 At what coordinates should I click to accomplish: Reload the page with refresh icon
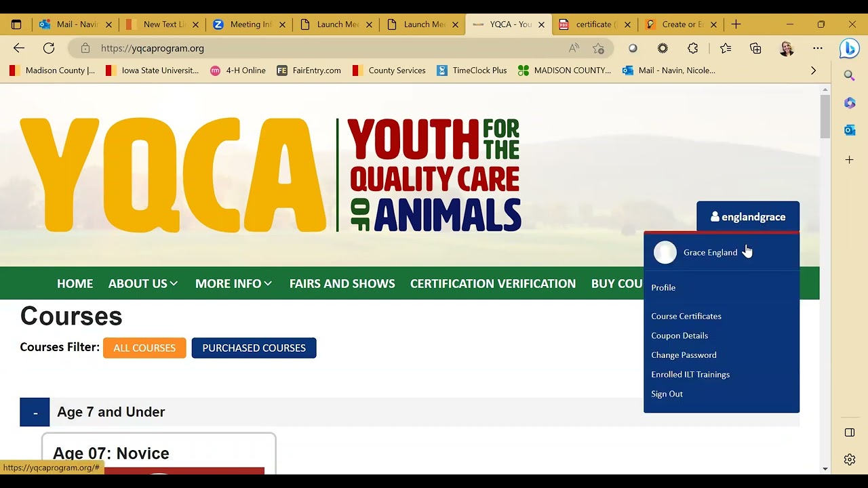pyautogui.click(x=49, y=48)
